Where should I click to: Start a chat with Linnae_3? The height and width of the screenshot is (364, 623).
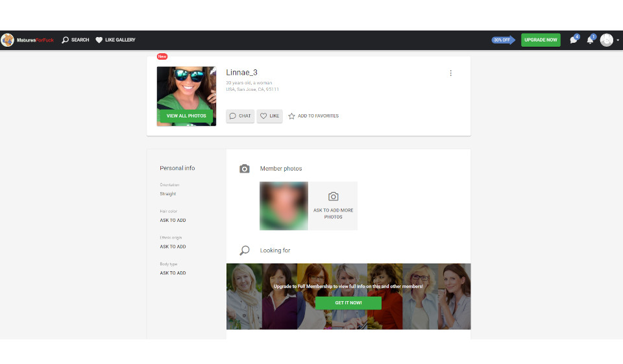[239, 116]
